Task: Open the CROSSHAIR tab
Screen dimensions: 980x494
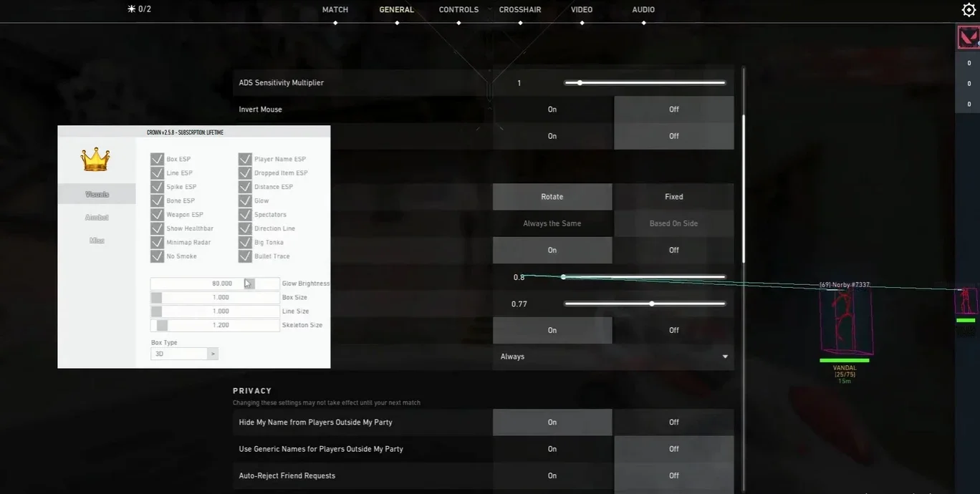Action: tap(520, 10)
